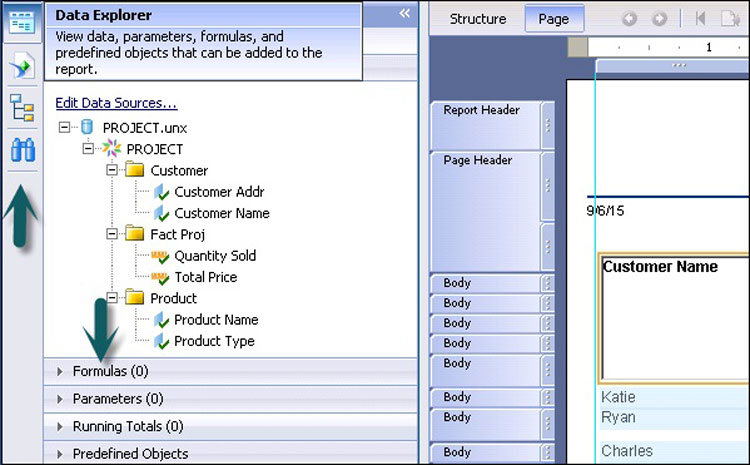750x465 pixels.
Task: Click the binoculars Find sidebar icon
Action: coord(22,151)
